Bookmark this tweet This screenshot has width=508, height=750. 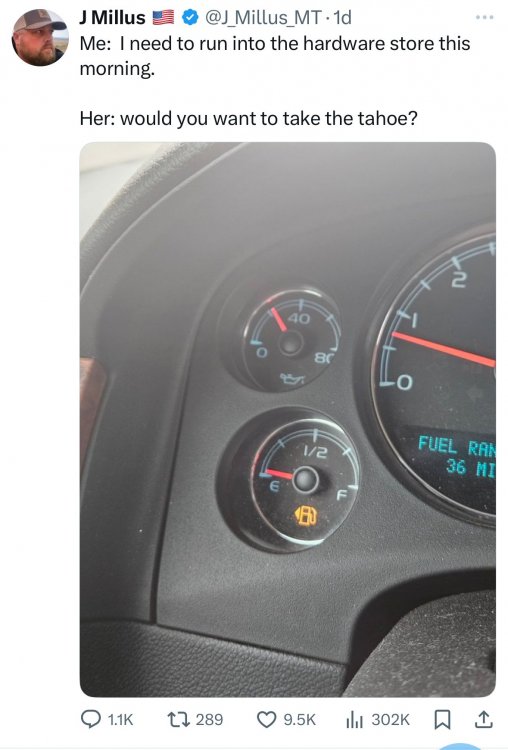[442, 719]
